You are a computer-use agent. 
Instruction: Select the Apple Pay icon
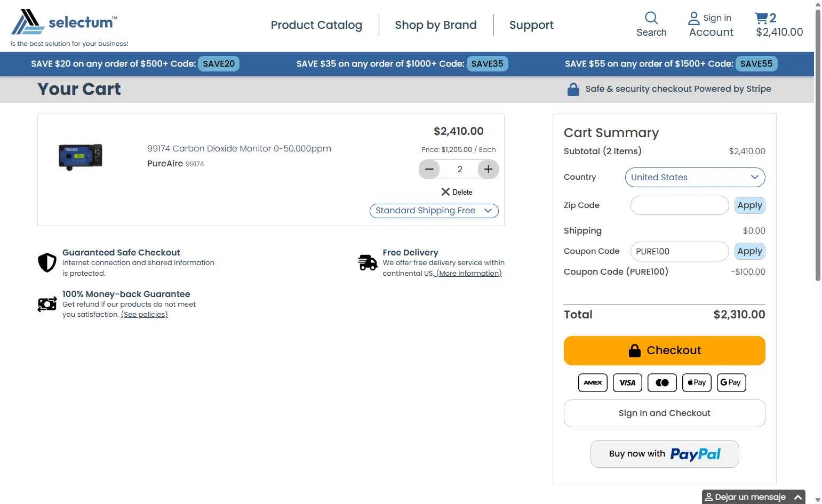click(697, 382)
